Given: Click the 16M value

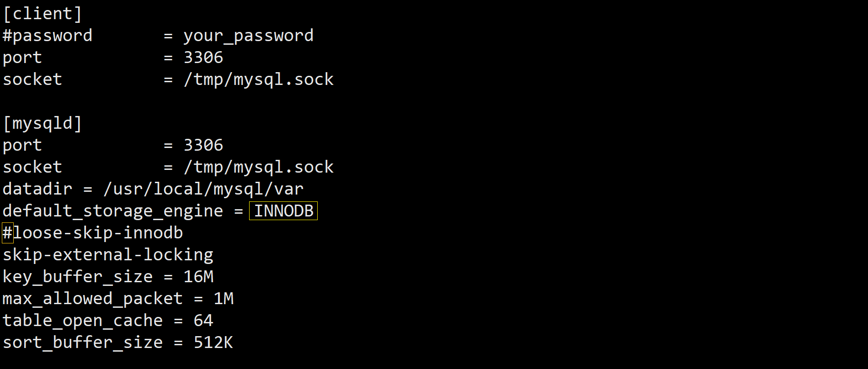Looking at the screenshot, I should (x=198, y=277).
